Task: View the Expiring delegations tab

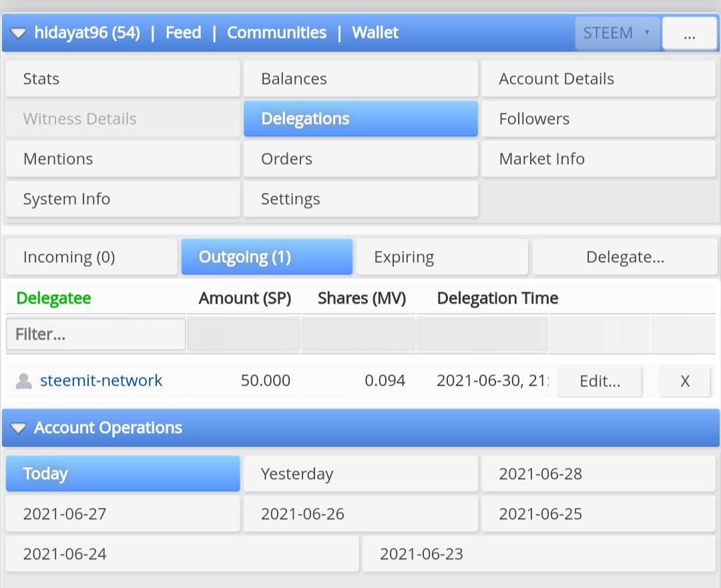Action: [x=442, y=256]
